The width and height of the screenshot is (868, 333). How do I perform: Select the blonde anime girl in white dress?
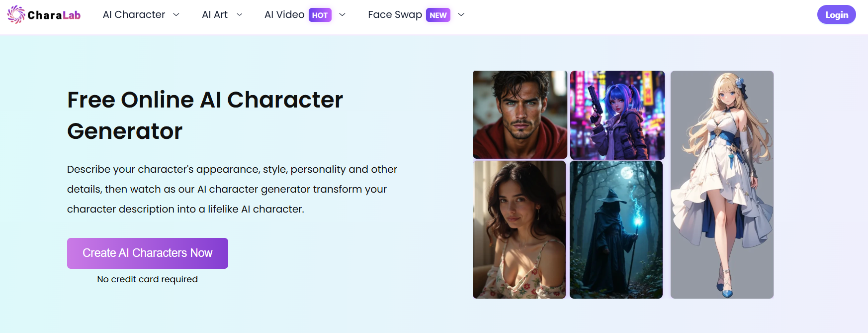[722, 185]
